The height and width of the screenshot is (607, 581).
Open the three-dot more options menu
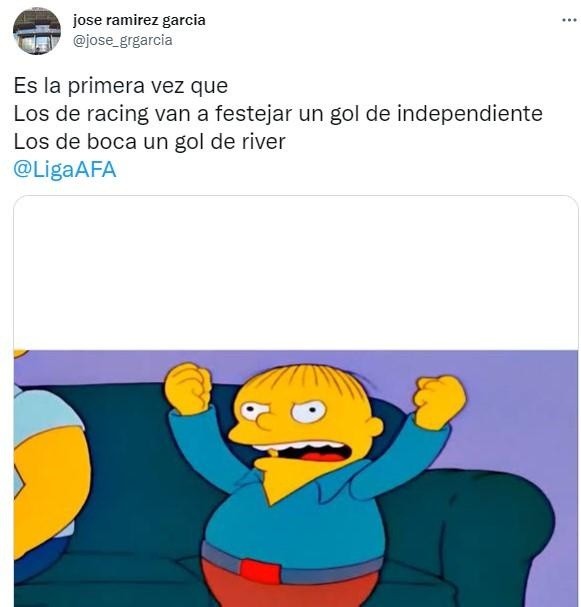click(569, 20)
